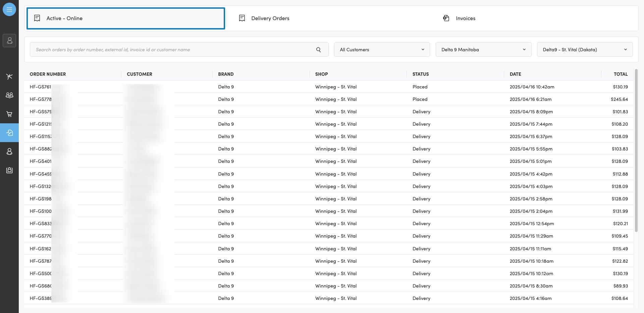Click the hamburger menu button

[x=9, y=9]
